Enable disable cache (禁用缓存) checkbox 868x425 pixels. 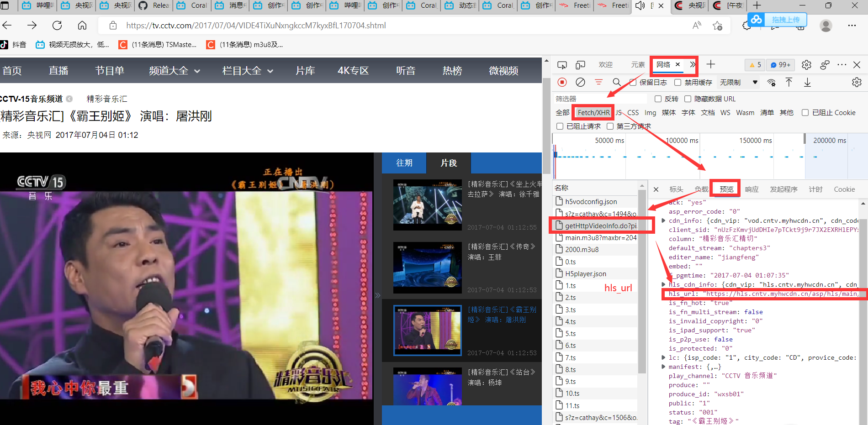(x=678, y=83)
